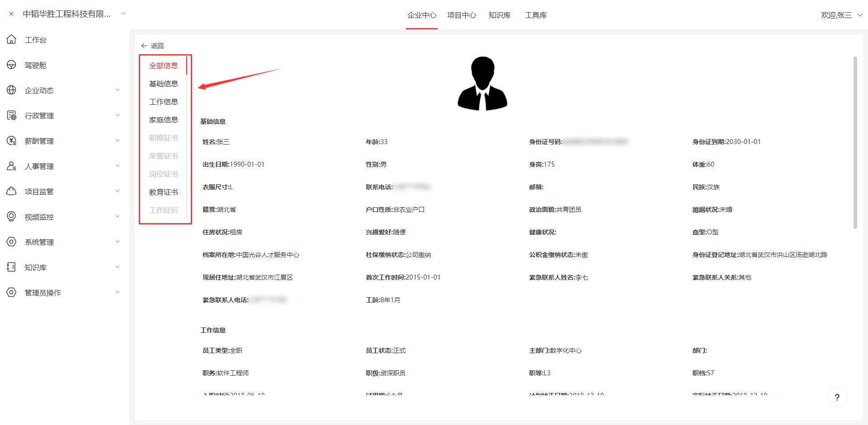868x425 pixels.
Task: Open the 工具库 top tab
Action: [536, 15]
